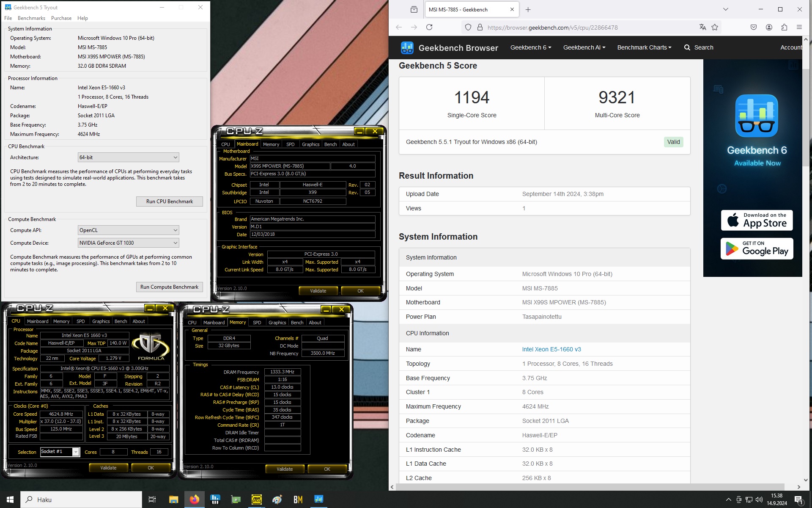Screen dimensions: 812x508
Task: Open the File menu in Geekbench 5
Action: click(8, 18)
